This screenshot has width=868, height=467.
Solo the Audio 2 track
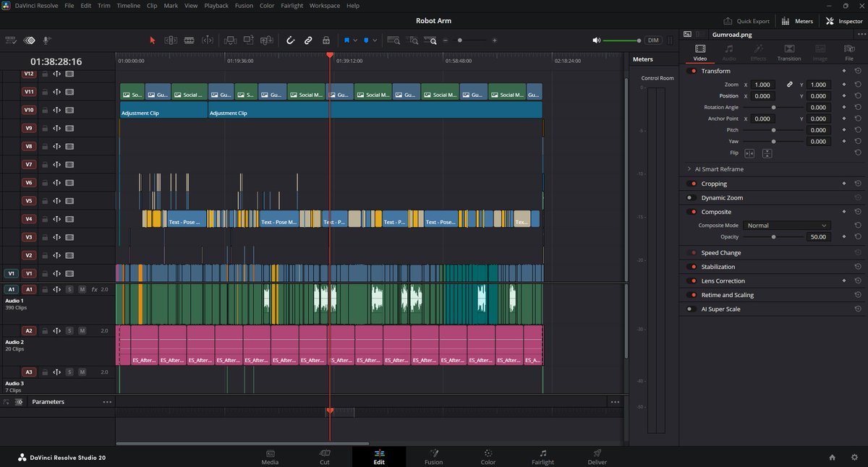[69, 330]
